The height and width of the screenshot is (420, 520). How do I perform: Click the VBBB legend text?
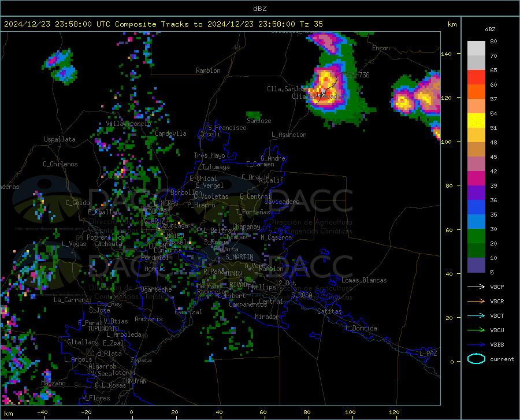pos(497,345)
